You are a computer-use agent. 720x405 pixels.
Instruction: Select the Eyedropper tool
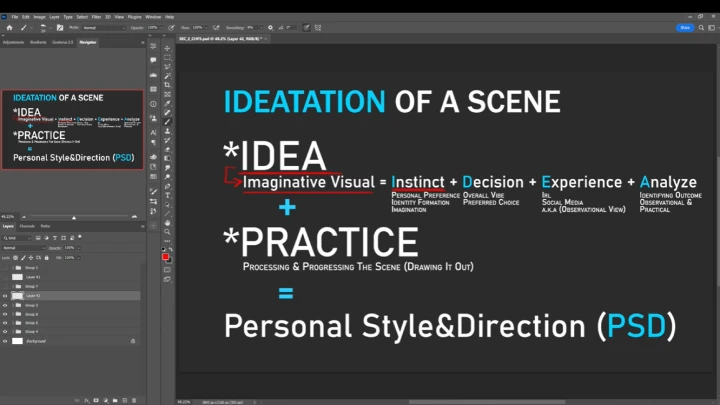(x=167, y=104)
